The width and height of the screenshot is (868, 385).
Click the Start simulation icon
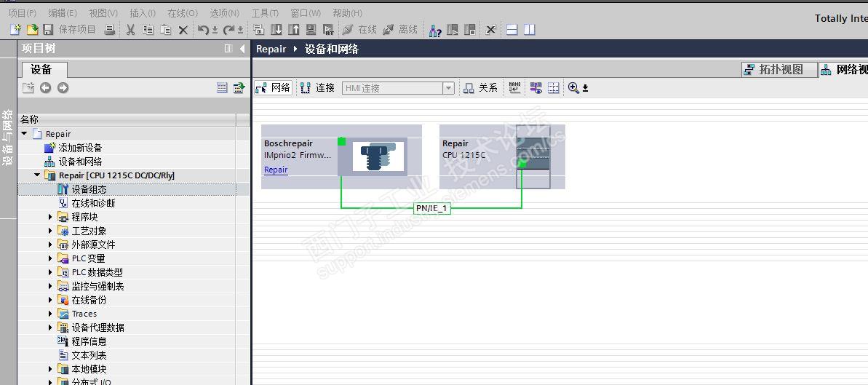point(311,30)
